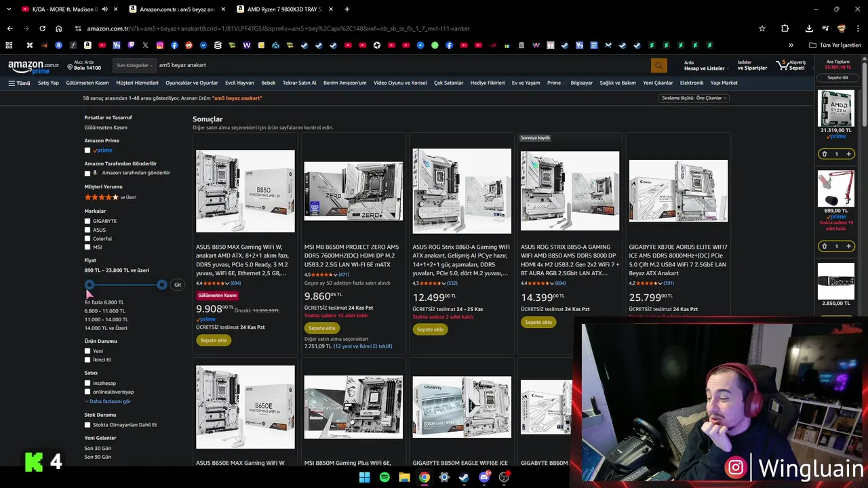Open Discord from the taskbar

(x=484, y=477)
